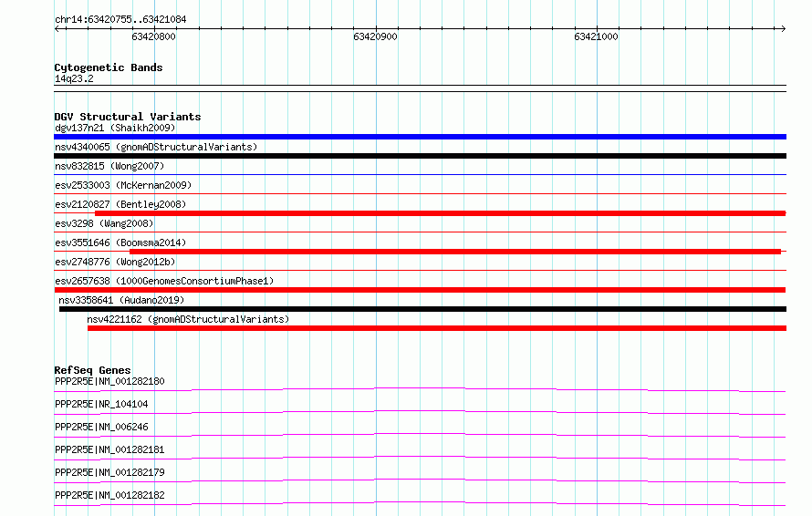Select variant label esv2120827 (Bentley2008)
This screenshot has height=516, width=812.
tap(120, 204)
